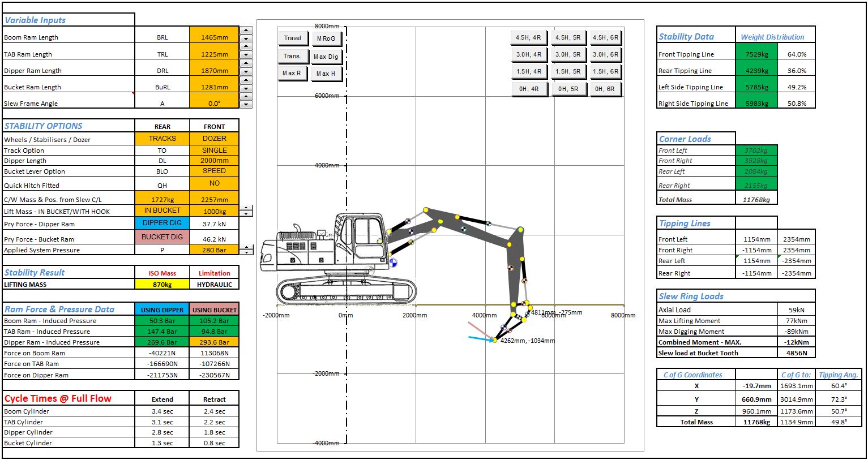This screenshot has width=868, height=460.
Task: Open the TRACKS rear option cell
Action: [162, 139]
